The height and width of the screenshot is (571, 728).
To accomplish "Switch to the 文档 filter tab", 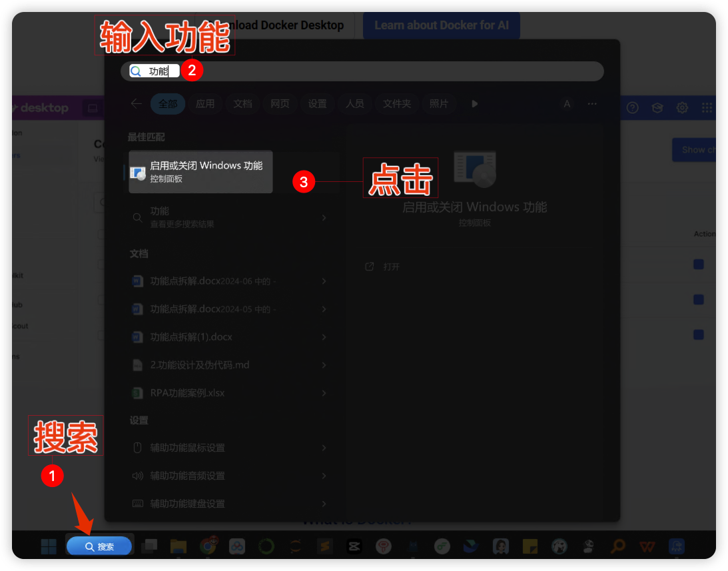I will tap(243, 104).
